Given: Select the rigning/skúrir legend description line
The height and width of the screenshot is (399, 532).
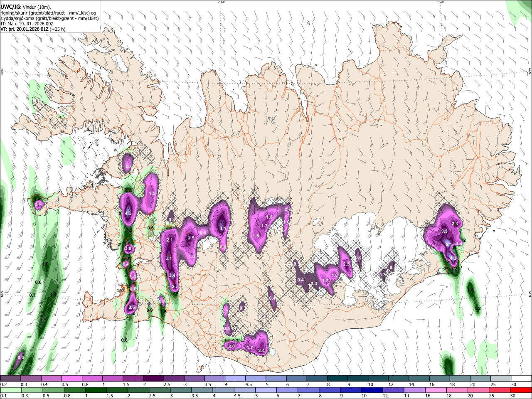Looking at the screenshot, I should click(49, 12).
